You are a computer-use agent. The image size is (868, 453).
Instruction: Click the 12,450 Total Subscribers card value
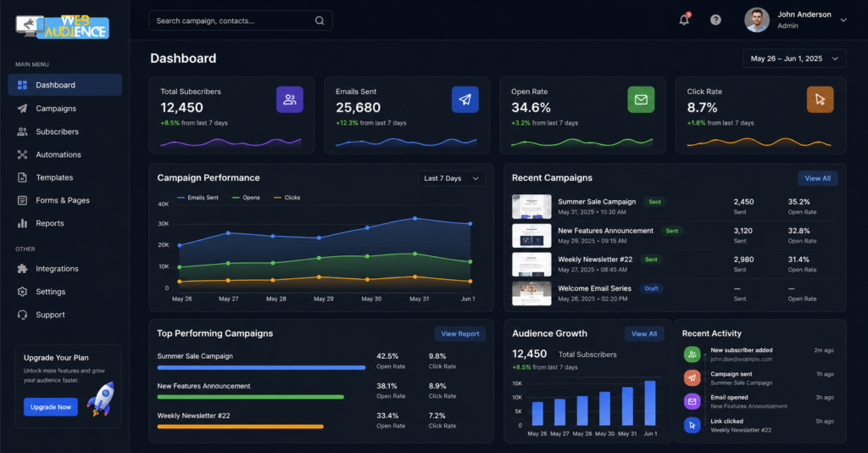point(181,108)
